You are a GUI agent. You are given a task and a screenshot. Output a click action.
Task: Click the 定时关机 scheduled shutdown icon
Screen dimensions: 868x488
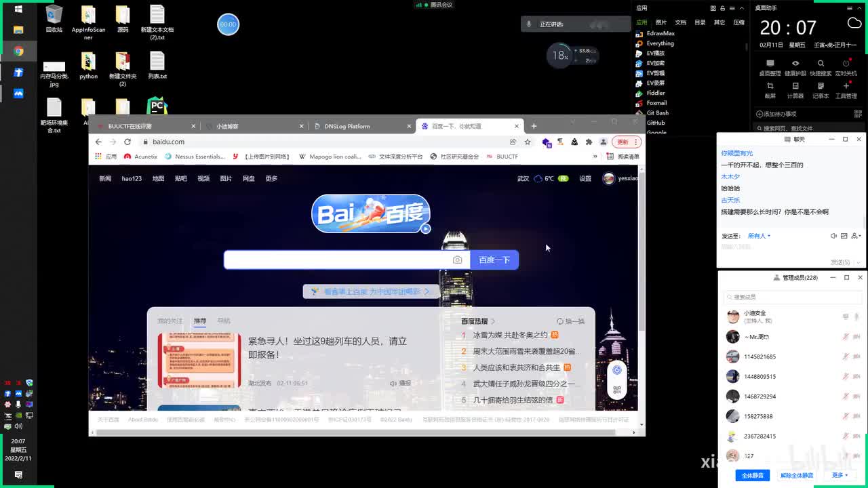[846, 67]
